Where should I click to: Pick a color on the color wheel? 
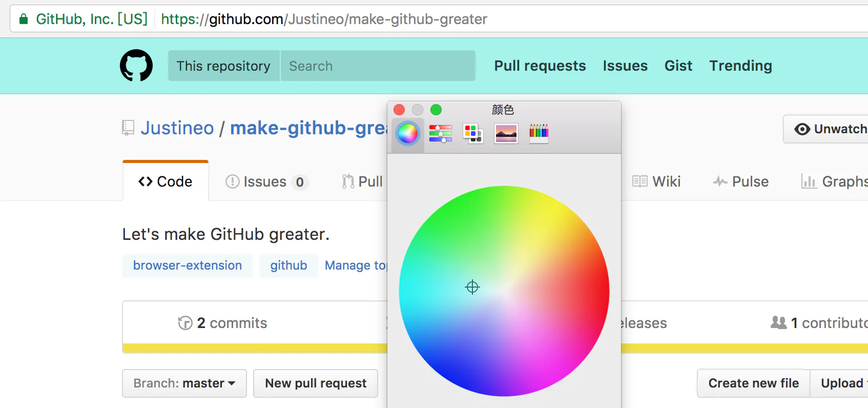[504, 291]
